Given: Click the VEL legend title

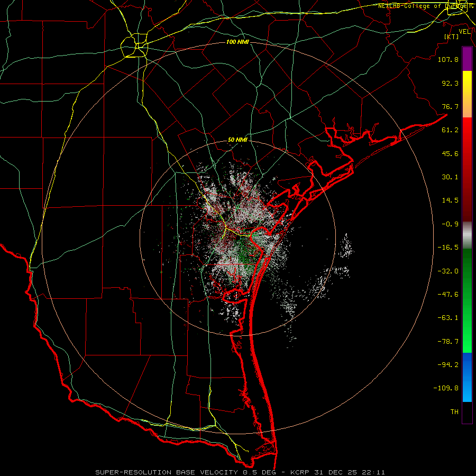Looking at the screenshot, I should 465,31.
